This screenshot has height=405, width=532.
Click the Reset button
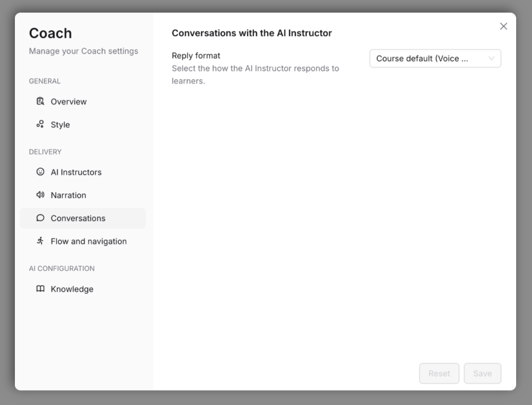439,373
